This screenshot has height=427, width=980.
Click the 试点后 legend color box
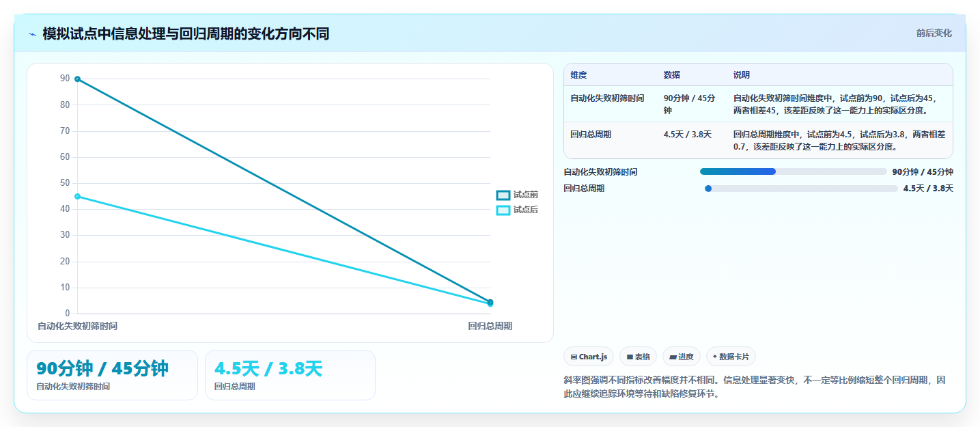point(503,210)
